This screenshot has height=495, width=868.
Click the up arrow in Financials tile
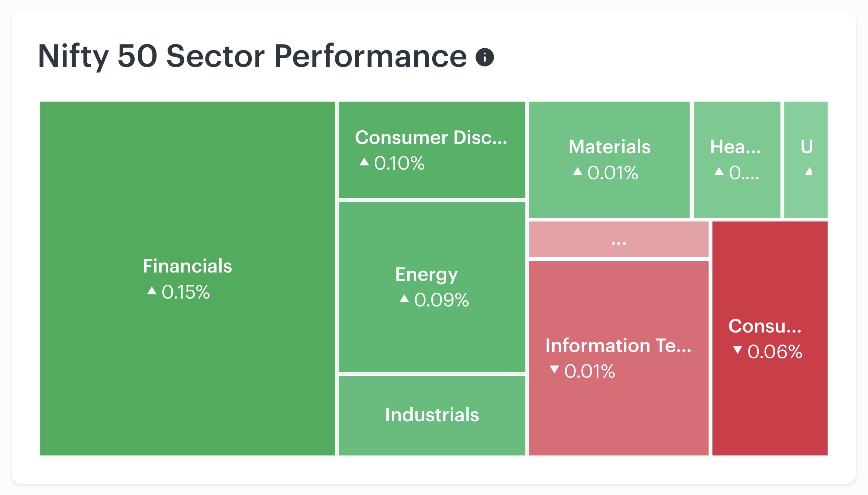[x=152, y=291]
